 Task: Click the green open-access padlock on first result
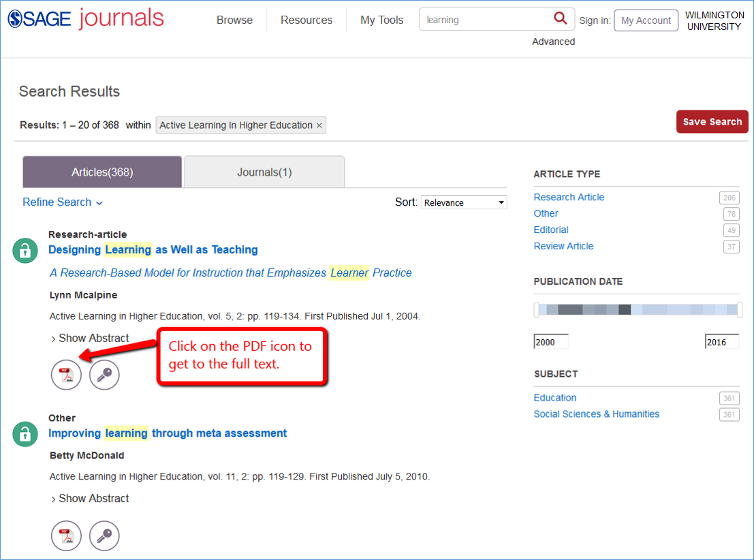coord(25,250)
